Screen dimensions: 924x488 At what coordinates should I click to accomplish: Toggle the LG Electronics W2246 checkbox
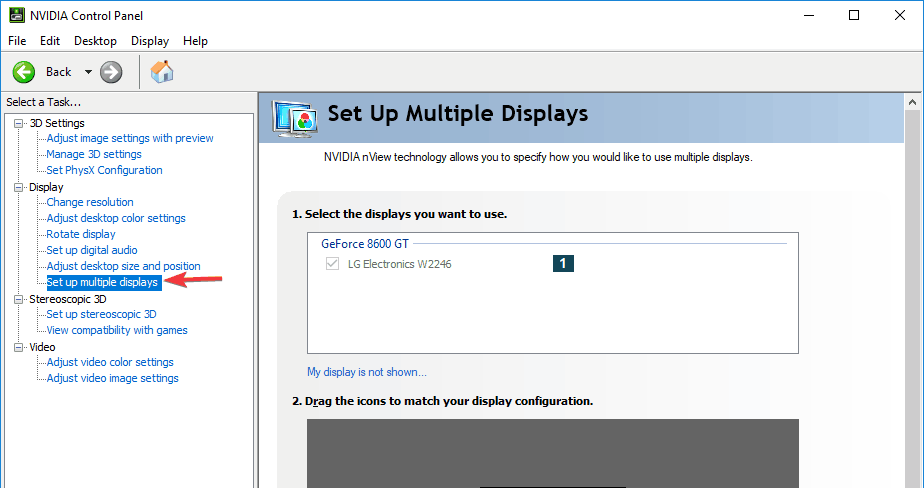click(x=332, y=264)
